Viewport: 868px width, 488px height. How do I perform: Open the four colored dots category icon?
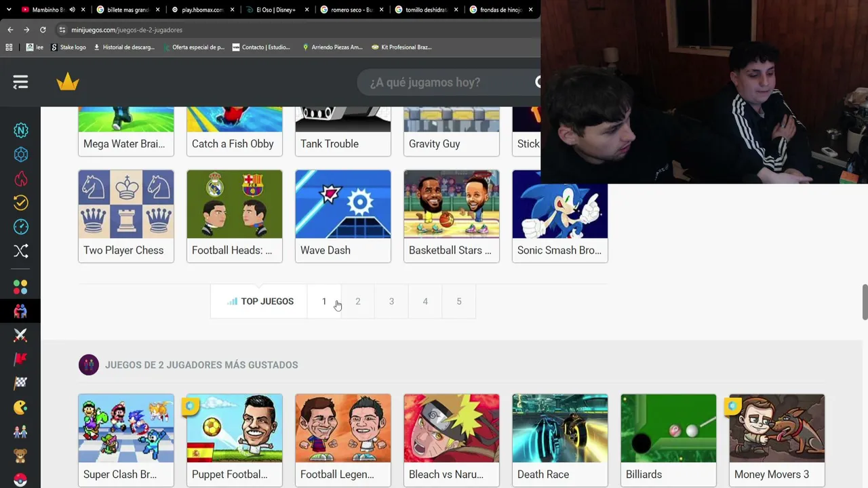click(20, 287)
